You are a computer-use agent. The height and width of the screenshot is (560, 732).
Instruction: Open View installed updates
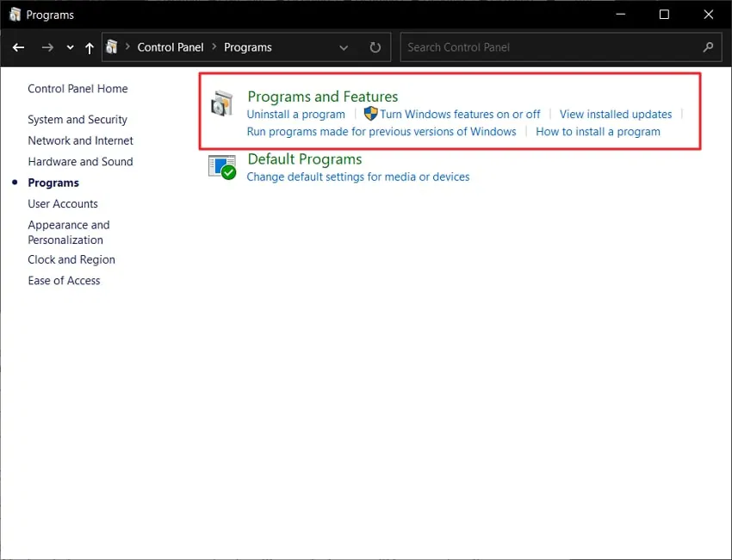click(x=616, y=115)
